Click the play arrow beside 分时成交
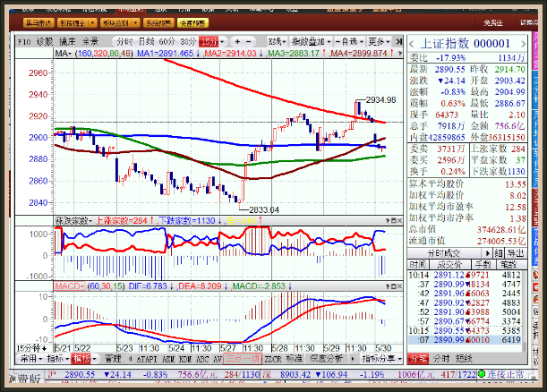 click(487, 253)
